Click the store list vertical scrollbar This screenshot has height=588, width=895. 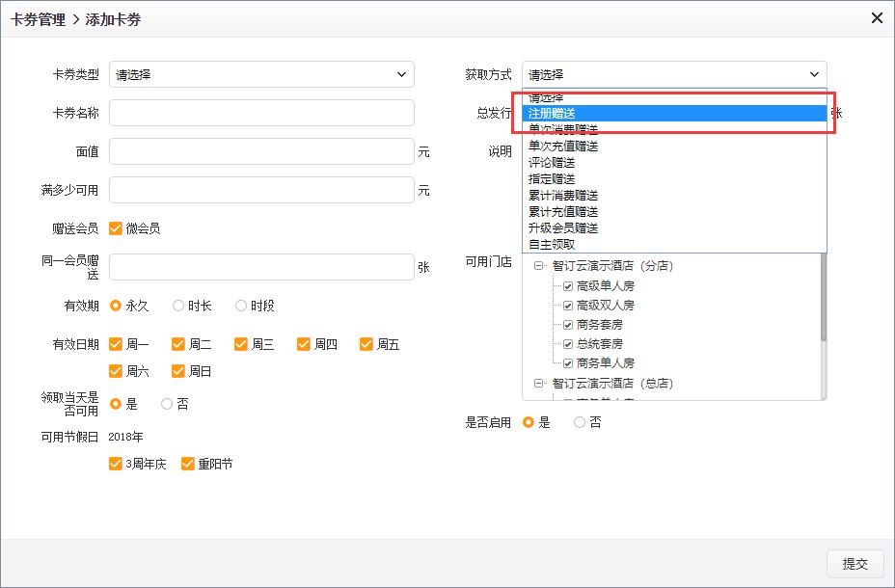[823, 299]
